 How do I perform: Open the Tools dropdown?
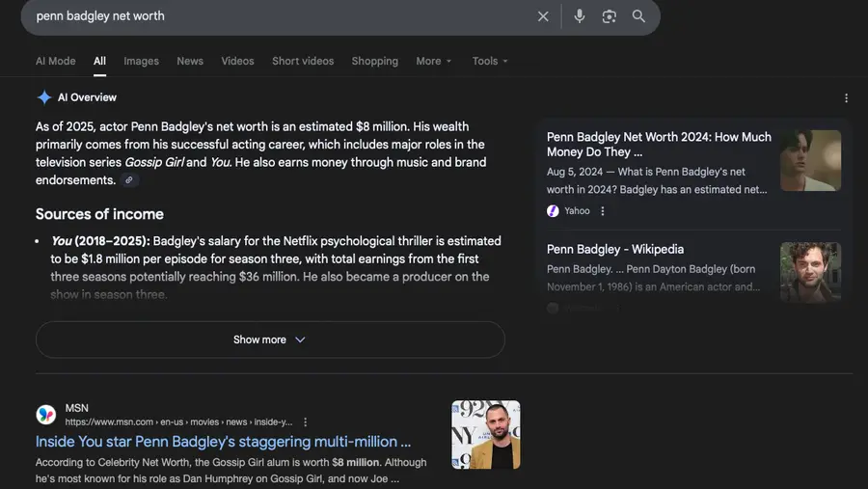pyautogui.click(x=489, y=61)
